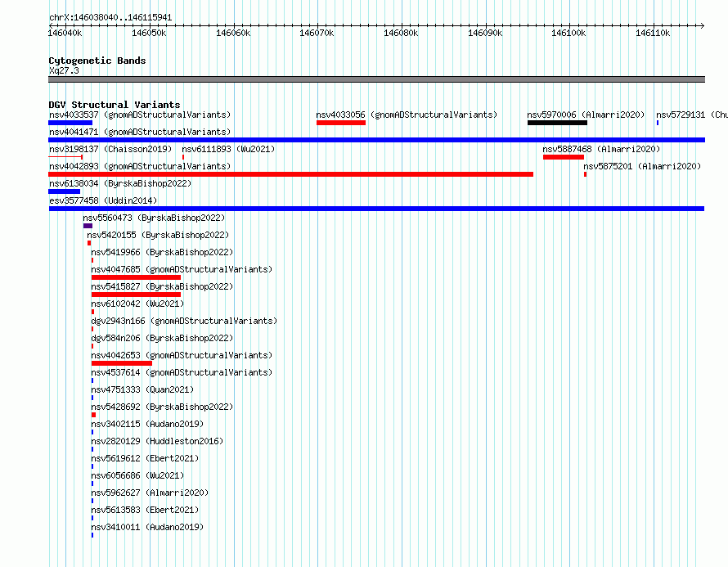
Task: Click the 146110k ruler tick label
Action: point(653,33)
